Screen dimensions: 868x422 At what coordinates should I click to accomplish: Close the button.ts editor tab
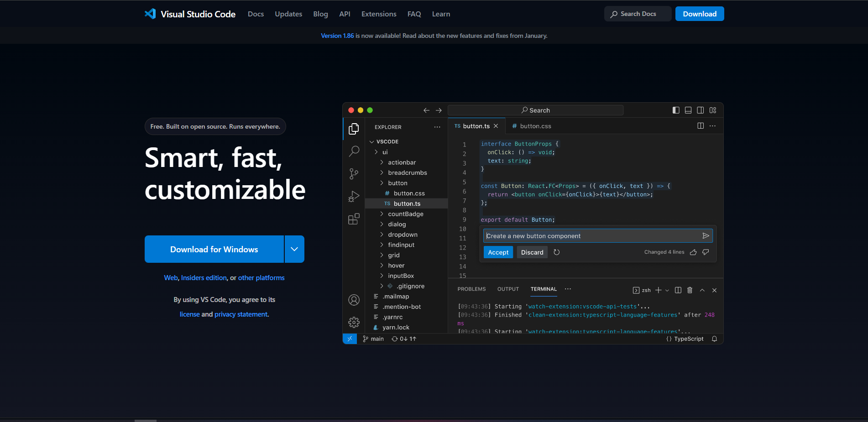[x=496, y=126]
